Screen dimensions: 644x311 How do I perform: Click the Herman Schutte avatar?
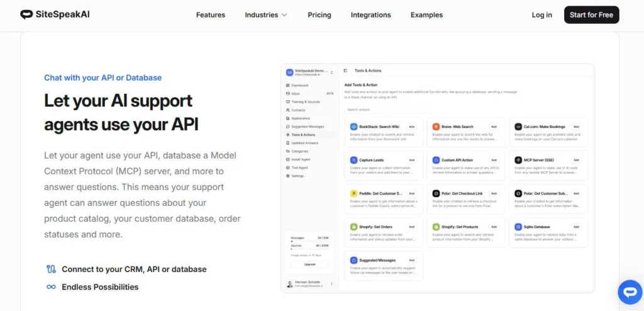[289, 284]
